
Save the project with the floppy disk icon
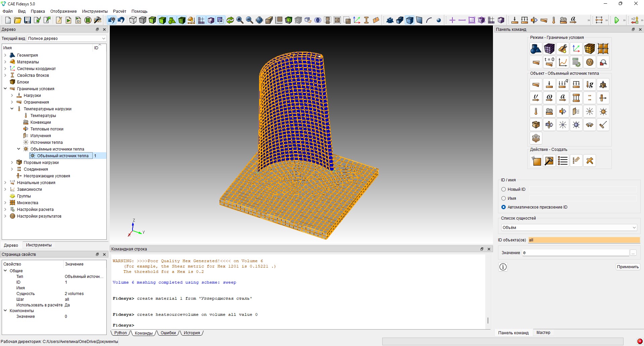pyautogui.click(x=28, y=20)
